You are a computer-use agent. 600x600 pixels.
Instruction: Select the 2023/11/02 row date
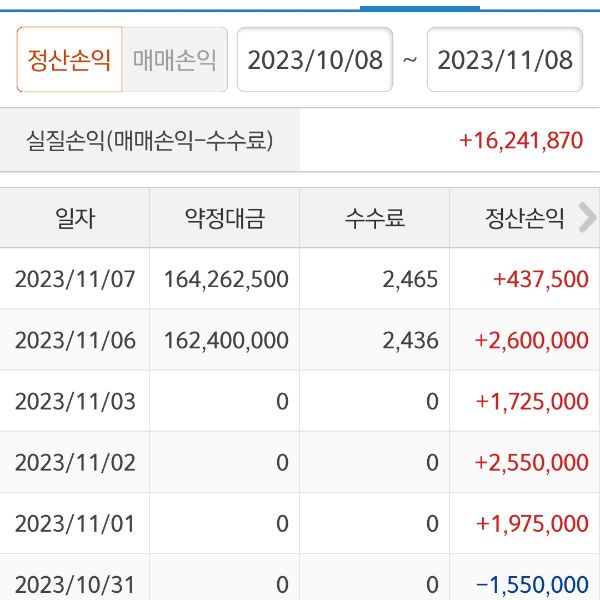[x=75, y=462]
